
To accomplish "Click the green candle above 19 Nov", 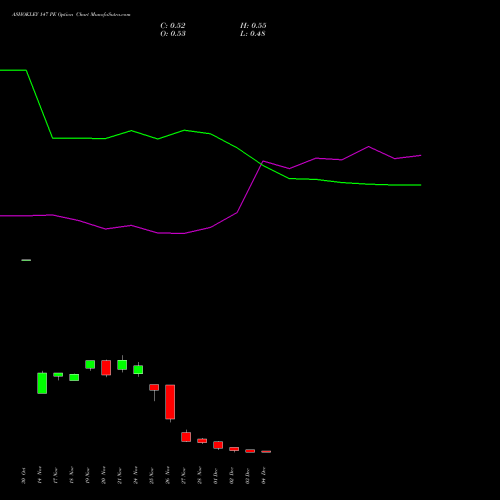I will coord(90,364).
